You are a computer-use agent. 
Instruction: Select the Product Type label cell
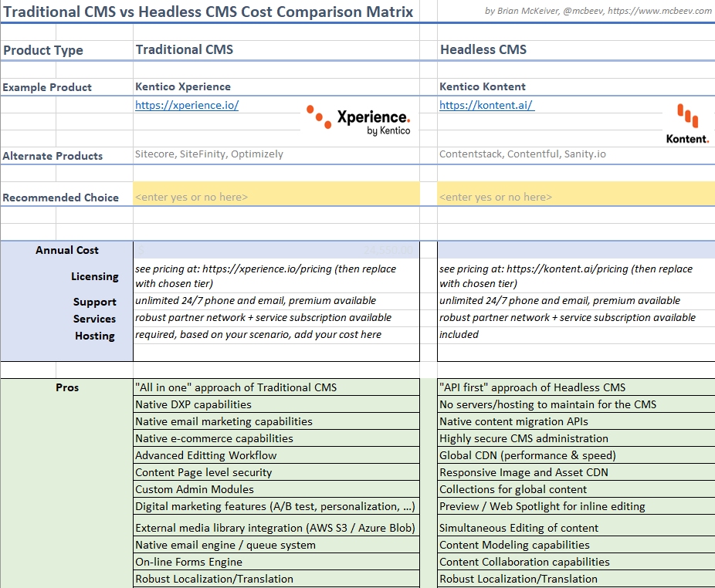(66, 50)
